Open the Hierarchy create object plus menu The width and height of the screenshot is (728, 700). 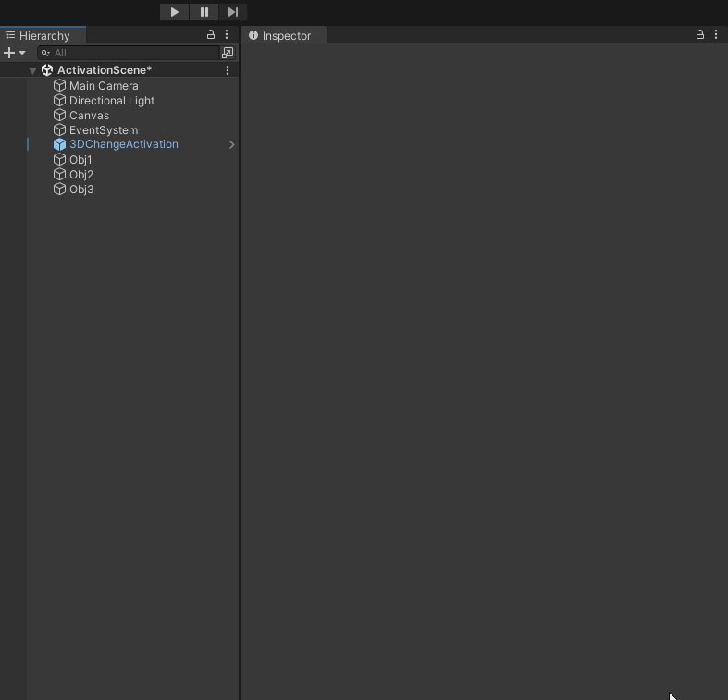click(14, 53)
